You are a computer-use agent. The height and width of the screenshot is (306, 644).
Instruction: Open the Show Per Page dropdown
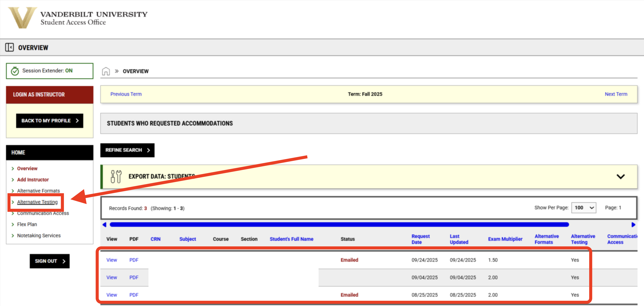pos(584,207)
